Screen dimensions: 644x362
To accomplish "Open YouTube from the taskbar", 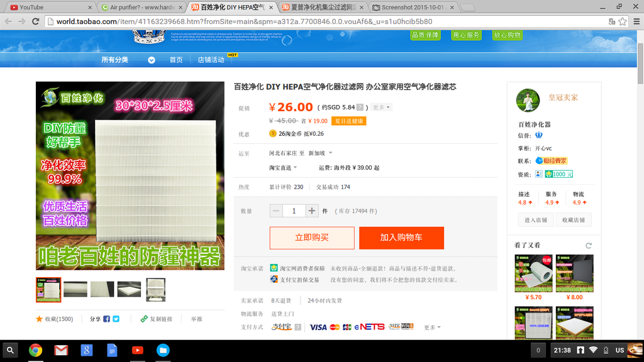I will click(138, 351).
